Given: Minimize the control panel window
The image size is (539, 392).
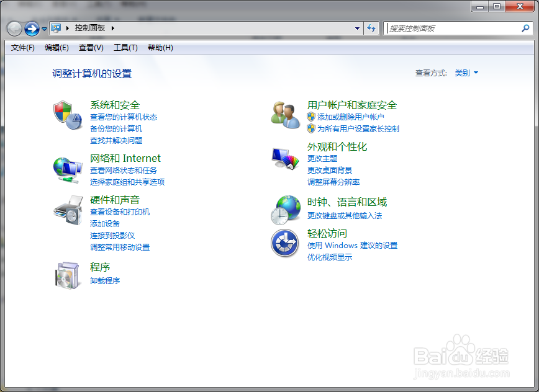Looking at the screenshot, I should [x=480, y=7].
